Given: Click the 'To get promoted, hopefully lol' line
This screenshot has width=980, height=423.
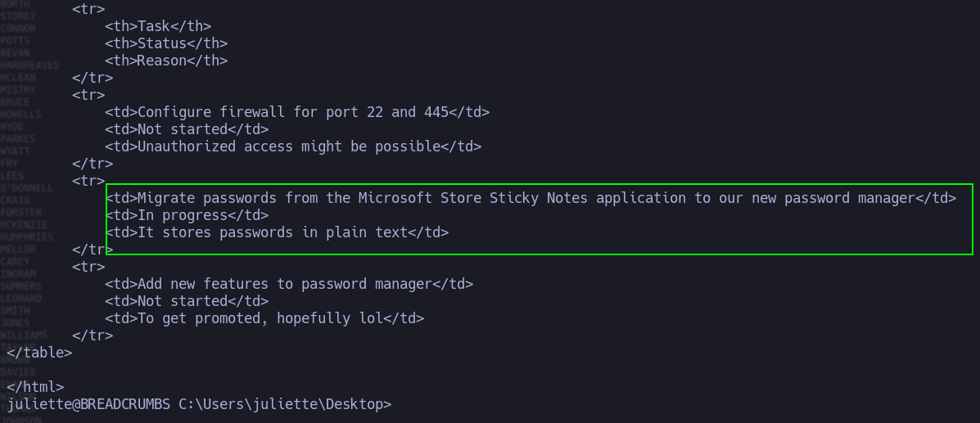Looking at the screenshot, I should point(264,318).
